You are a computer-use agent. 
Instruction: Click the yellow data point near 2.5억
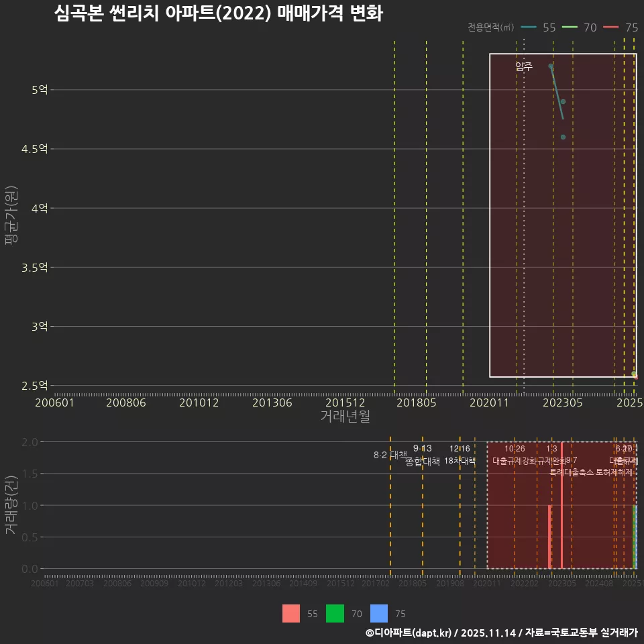point(635,374)
